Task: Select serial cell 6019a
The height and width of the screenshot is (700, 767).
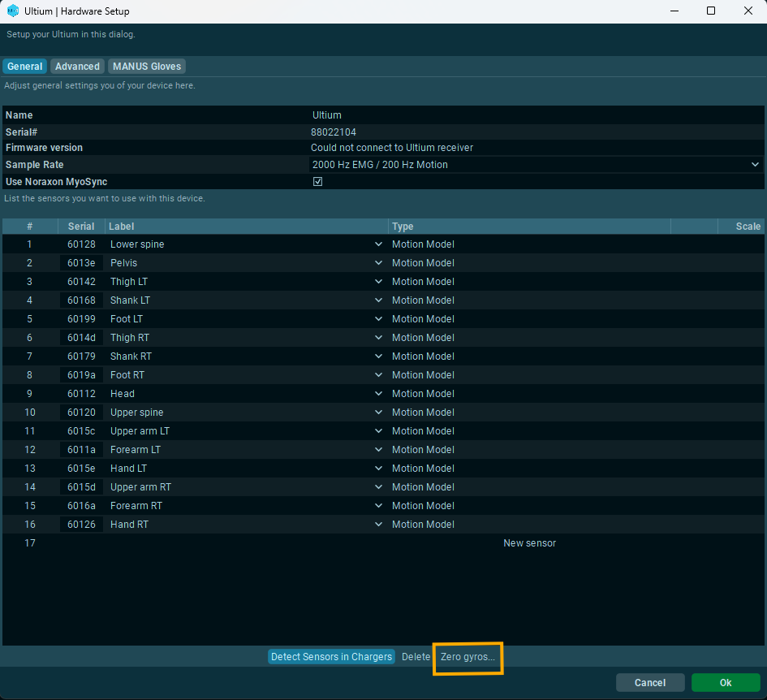Action: [81, 375]
